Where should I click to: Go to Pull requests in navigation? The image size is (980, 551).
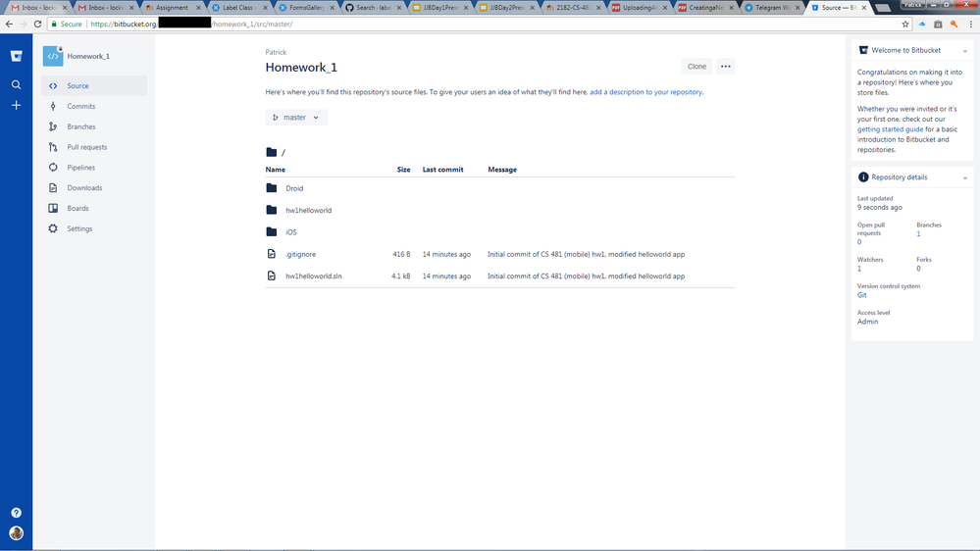click(94, 147)
